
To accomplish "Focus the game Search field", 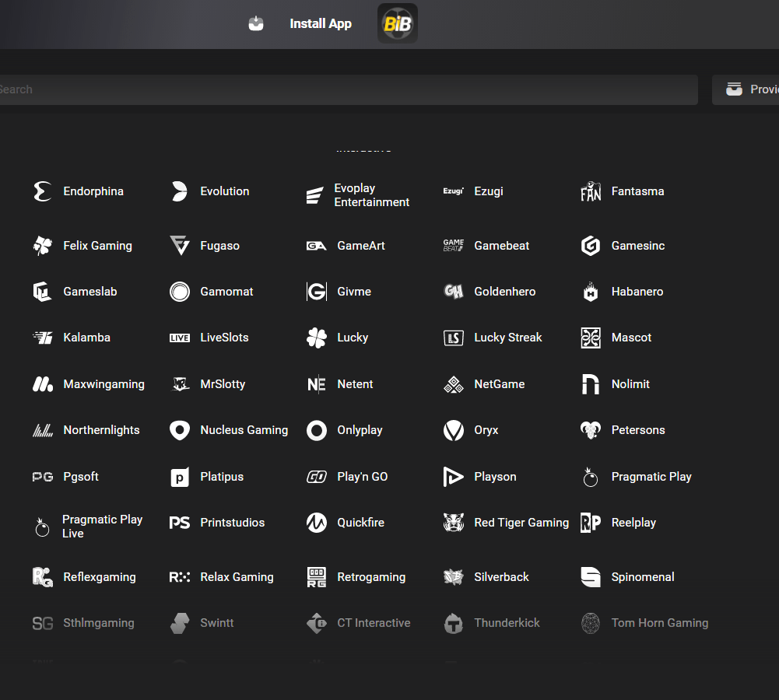I will 349,89.
